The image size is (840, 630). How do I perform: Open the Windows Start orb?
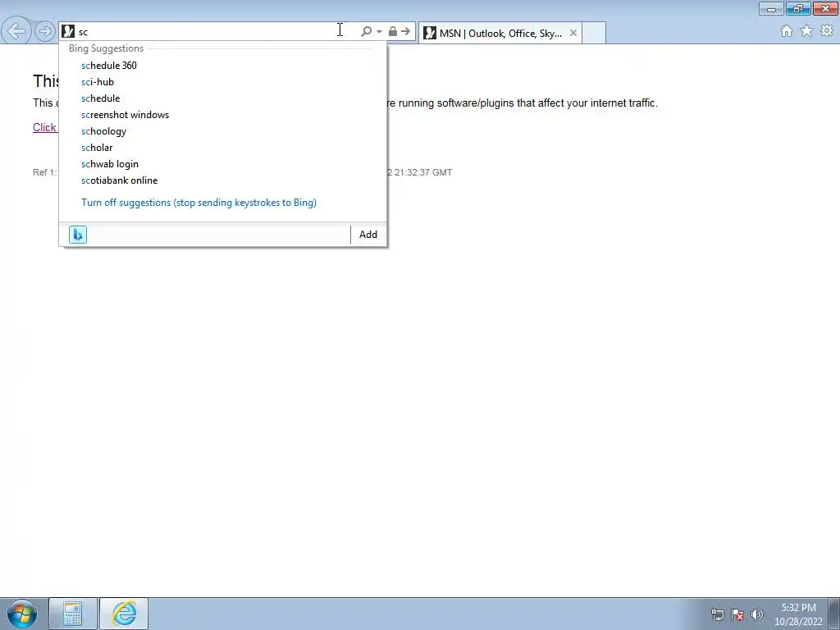tap(22, 614)
